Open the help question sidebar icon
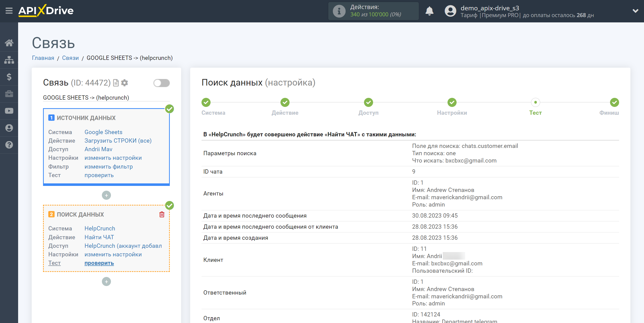 coord(9,145)
